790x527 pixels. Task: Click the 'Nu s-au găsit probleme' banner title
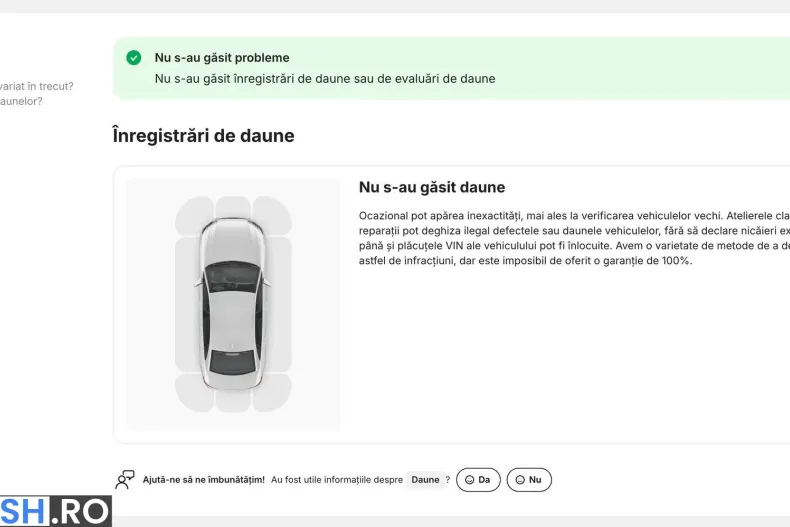pos(222,58)
